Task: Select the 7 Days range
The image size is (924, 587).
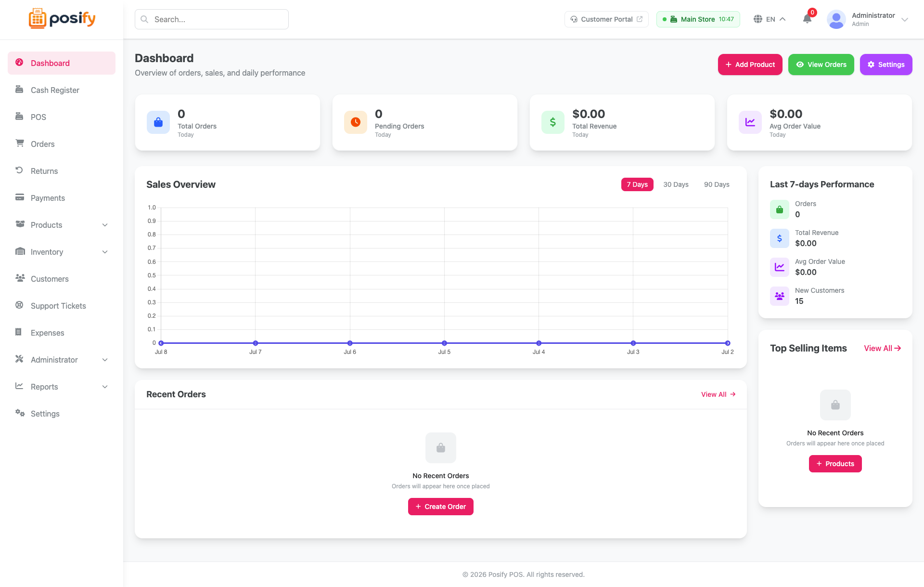Action: [x=637, y=184]
